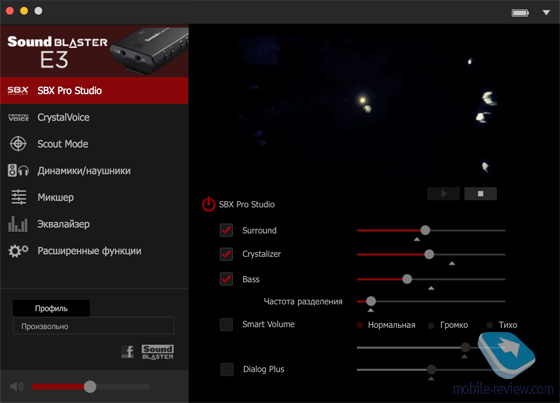Mute via the master volume speaker icon
Screen dimensions: 560x403
click(16, 386)
